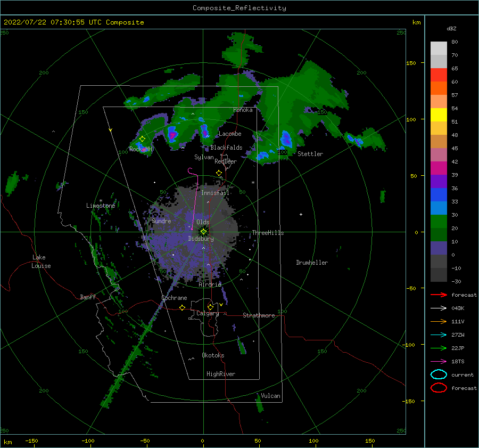This screenshot has width=479, height=448.
Task: Select the bright green 30–20 dBZ swatch
Action: (x=439, y=222)
